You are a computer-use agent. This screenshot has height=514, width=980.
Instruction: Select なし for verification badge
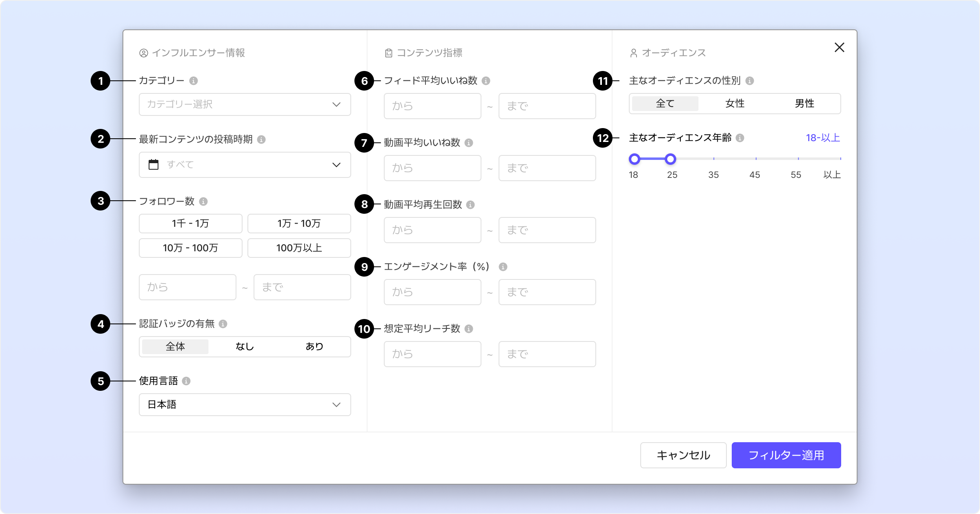click(245, 347)
